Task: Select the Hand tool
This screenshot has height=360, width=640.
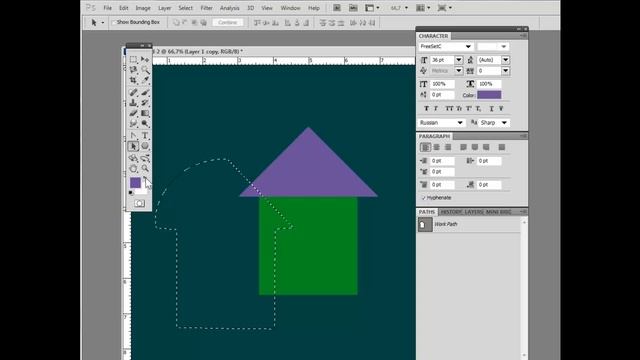Action: (133, 169)
